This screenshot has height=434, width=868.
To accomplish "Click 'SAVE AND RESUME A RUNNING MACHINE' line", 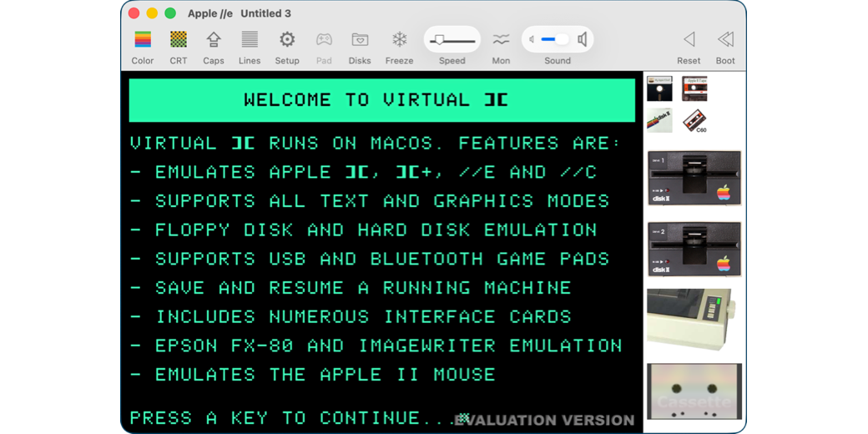I will pos(351,288).
